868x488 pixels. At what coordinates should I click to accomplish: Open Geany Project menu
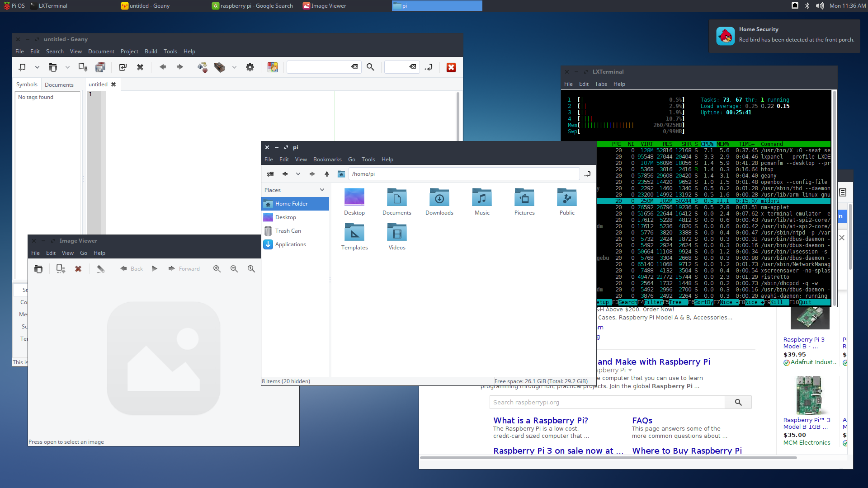129,52
